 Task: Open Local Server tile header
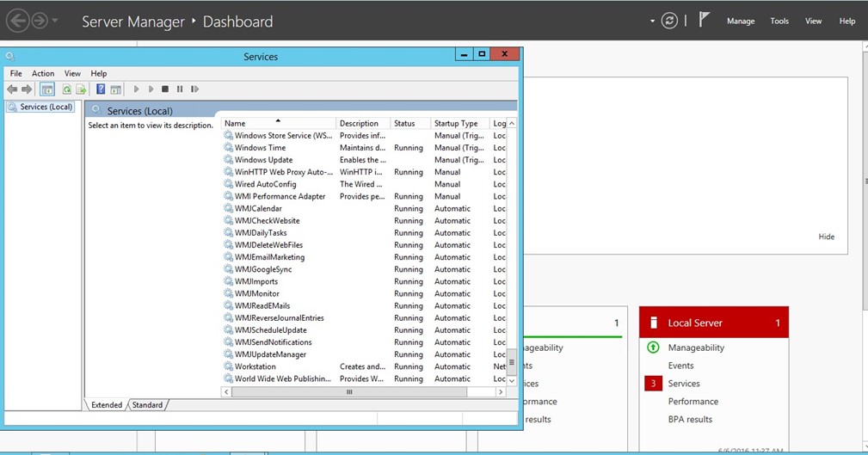coord(713,323)
